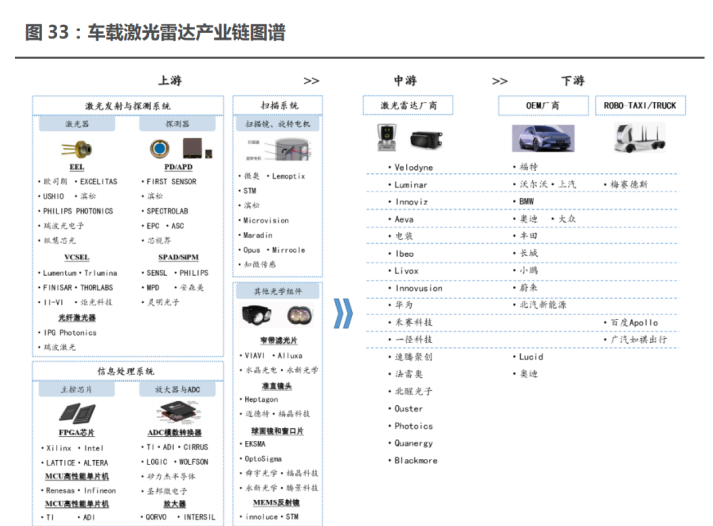Click the blue car photo under OEM厂商
The height and width of the screenshot is (526, 713).
(543, 138)
